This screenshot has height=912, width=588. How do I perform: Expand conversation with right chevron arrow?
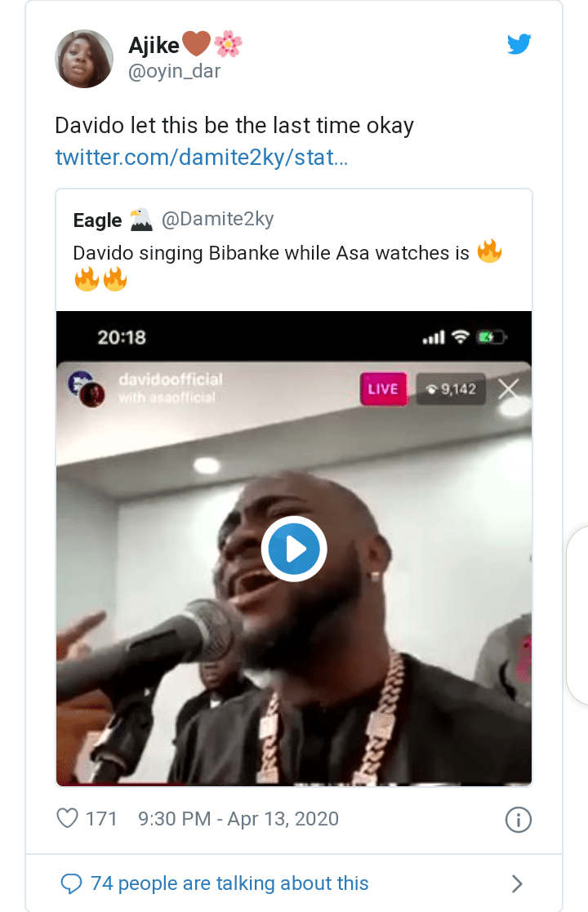[517, 883]
